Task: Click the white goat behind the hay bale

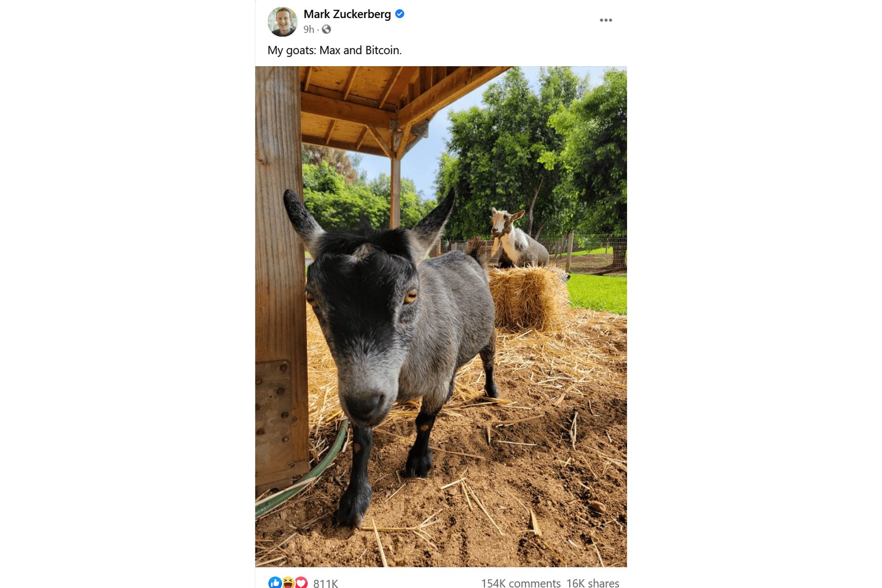Action: tap(517, 241)
